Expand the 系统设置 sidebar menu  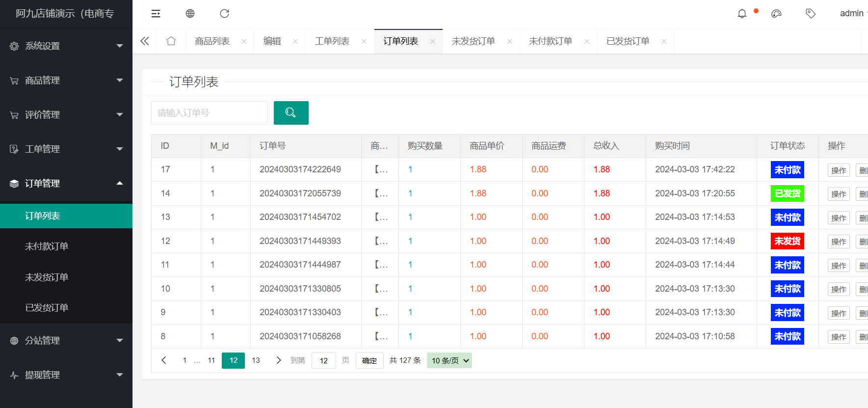[x=66, y=46]
